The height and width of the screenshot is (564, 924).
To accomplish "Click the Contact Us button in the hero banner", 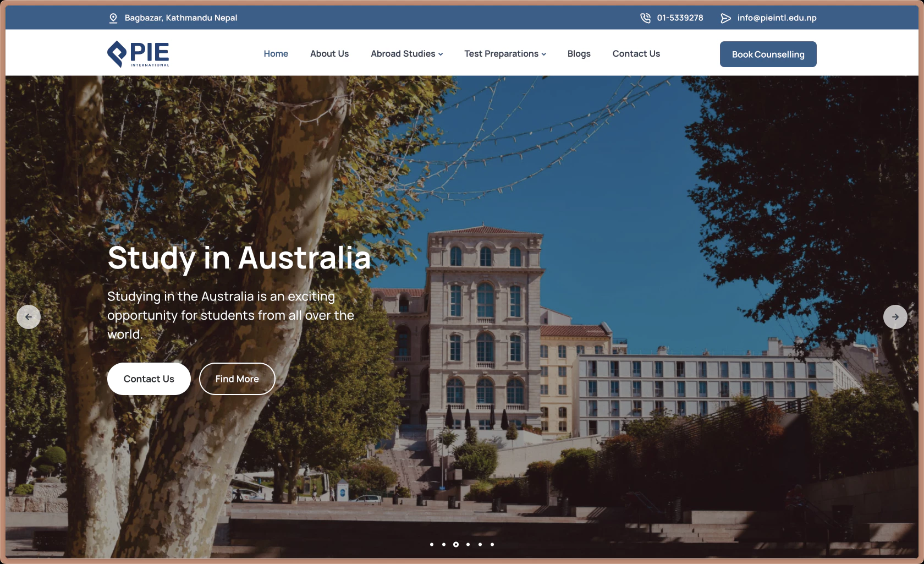I will coord(148,379).
